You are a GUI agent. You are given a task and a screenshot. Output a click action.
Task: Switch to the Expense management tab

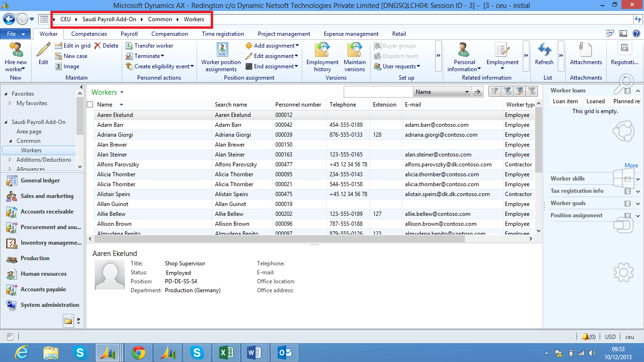pyautogui.click(x=351, y=34)
